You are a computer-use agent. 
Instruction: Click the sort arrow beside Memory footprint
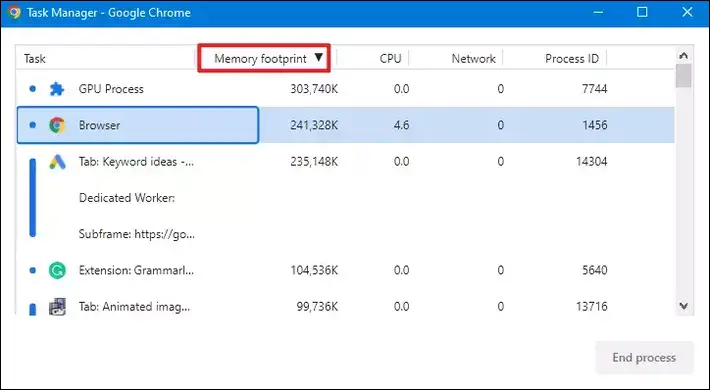coord(319,57)
